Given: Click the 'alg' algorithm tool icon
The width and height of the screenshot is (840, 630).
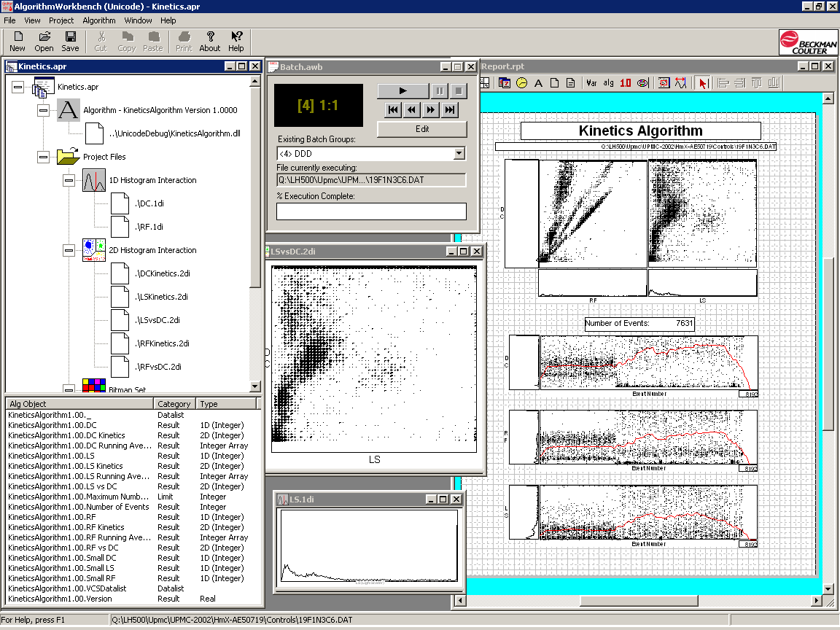Looking at the screenshot, I should click(609, 83).
